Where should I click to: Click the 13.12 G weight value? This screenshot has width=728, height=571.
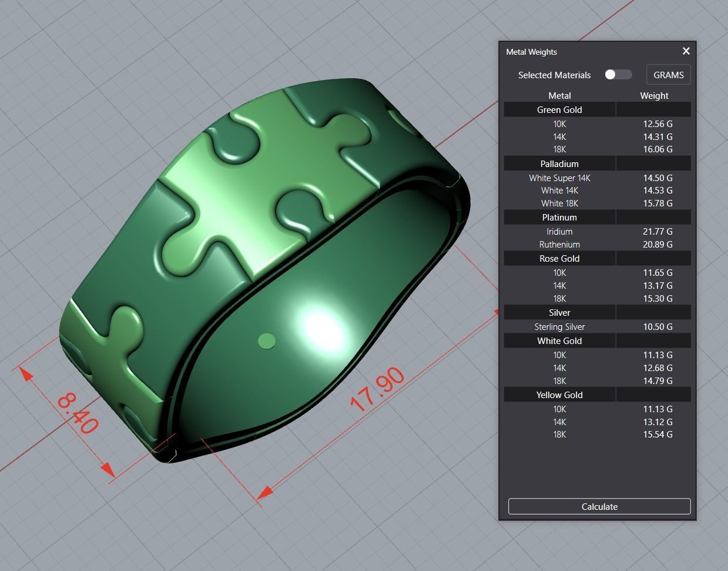(657, 422)
